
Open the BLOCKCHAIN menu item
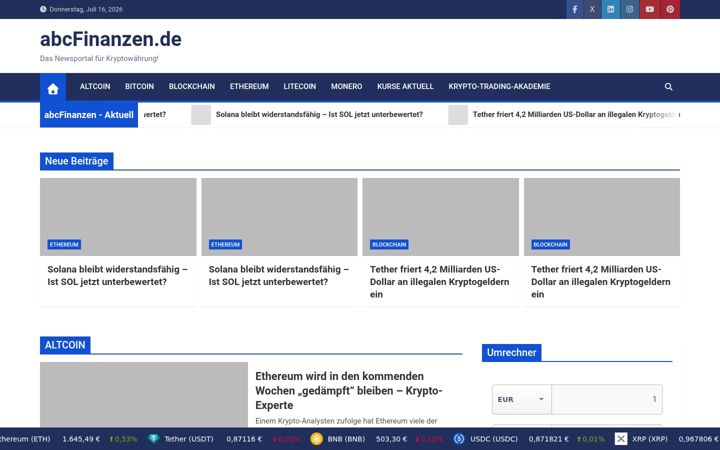(x=192, y=86)
